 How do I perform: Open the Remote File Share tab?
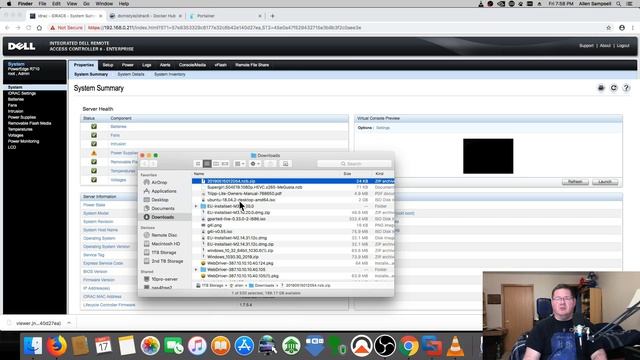(252, 65)
